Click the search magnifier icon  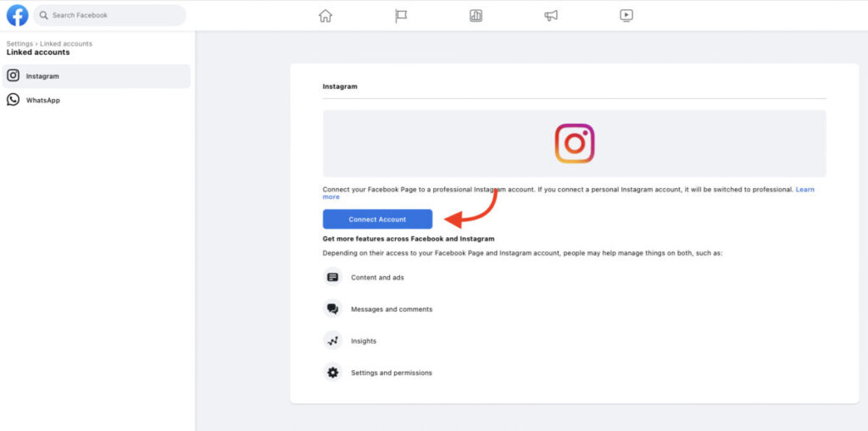44,15
